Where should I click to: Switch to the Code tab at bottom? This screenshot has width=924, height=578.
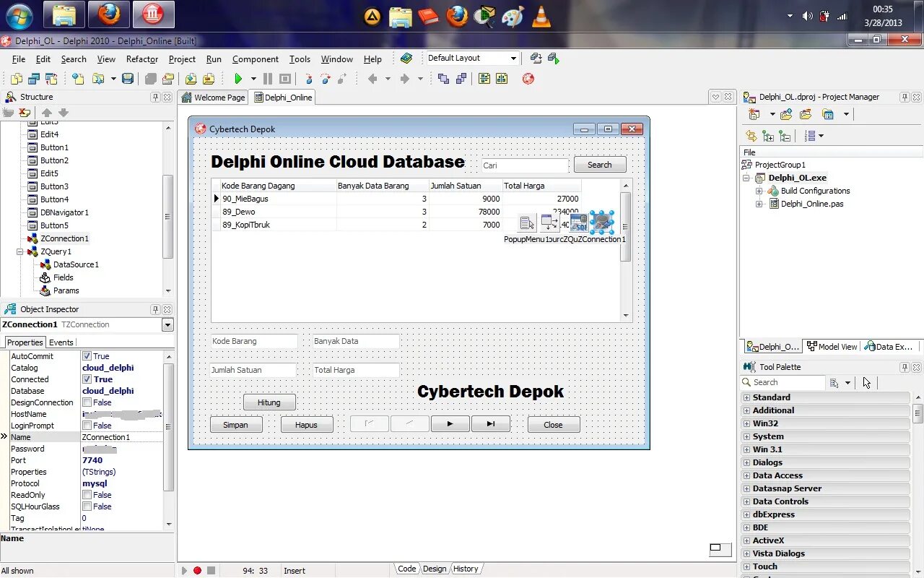(x=407, y=569)
